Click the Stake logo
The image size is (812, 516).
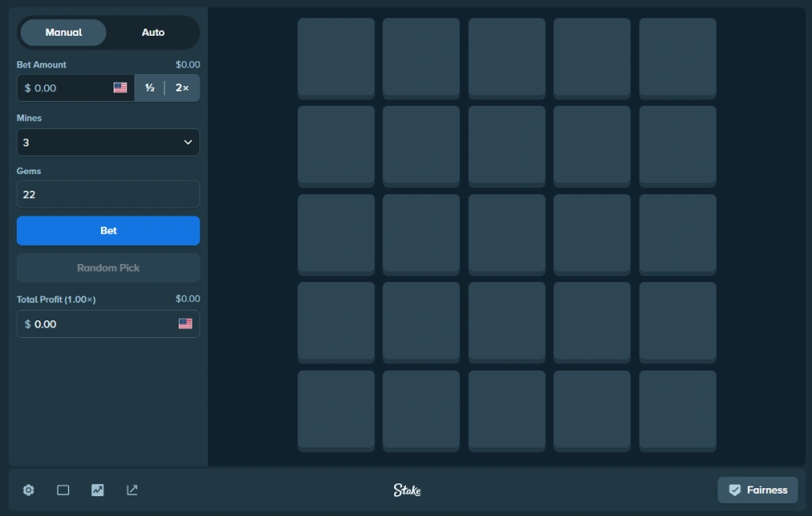[407, 490]
